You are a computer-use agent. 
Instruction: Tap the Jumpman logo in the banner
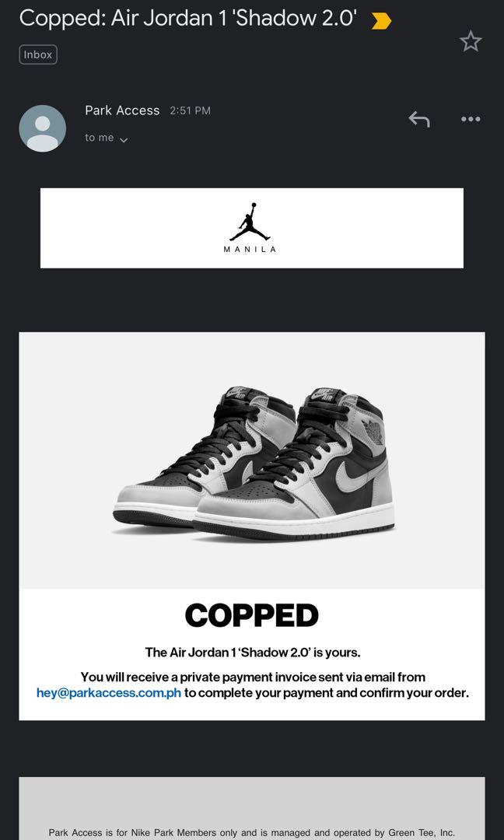pos(250,222)
